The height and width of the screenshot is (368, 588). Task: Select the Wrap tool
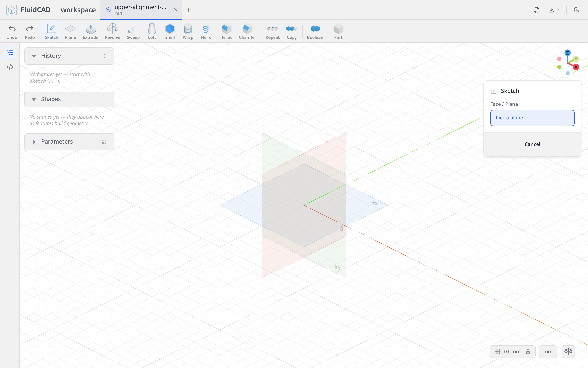click(x=188, y=32)
